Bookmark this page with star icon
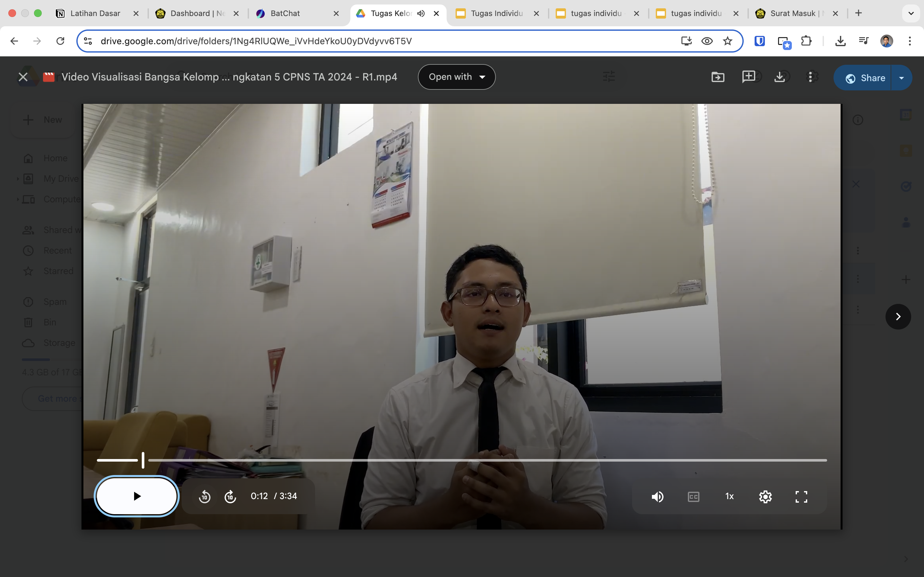This screenshot has width=924, height=577. pyautogui.click(x=727, y=41)
